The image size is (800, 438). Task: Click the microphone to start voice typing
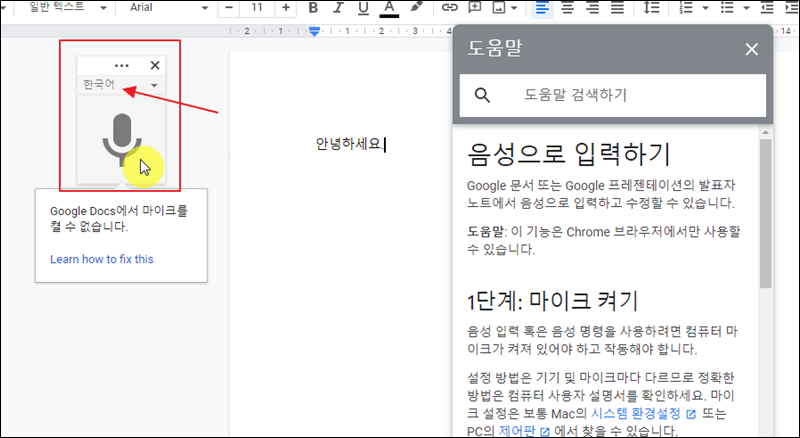click(121, 139)
